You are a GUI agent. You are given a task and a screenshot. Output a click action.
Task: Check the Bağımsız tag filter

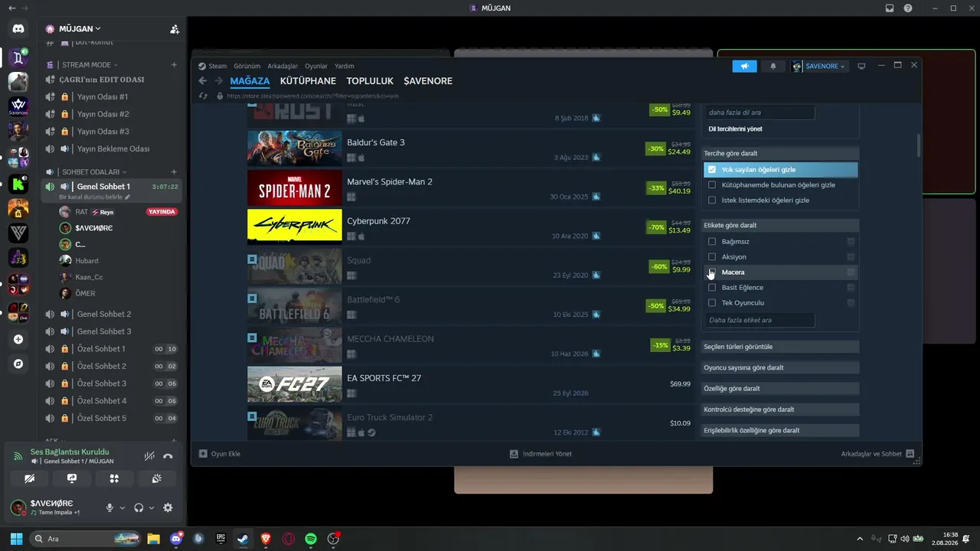[x=712, y=242]
